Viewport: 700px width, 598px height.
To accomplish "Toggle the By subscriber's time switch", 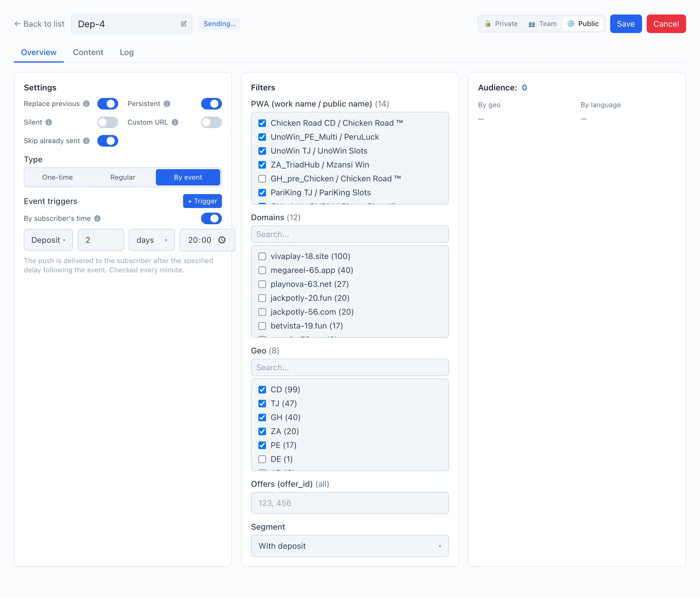I will [212, 218].
